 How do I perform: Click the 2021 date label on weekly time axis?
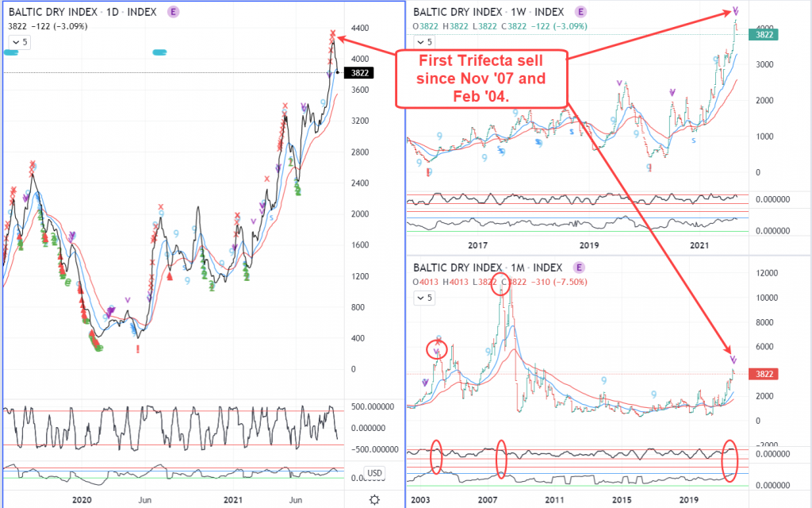pyautogui.click(x=699, y=245)
